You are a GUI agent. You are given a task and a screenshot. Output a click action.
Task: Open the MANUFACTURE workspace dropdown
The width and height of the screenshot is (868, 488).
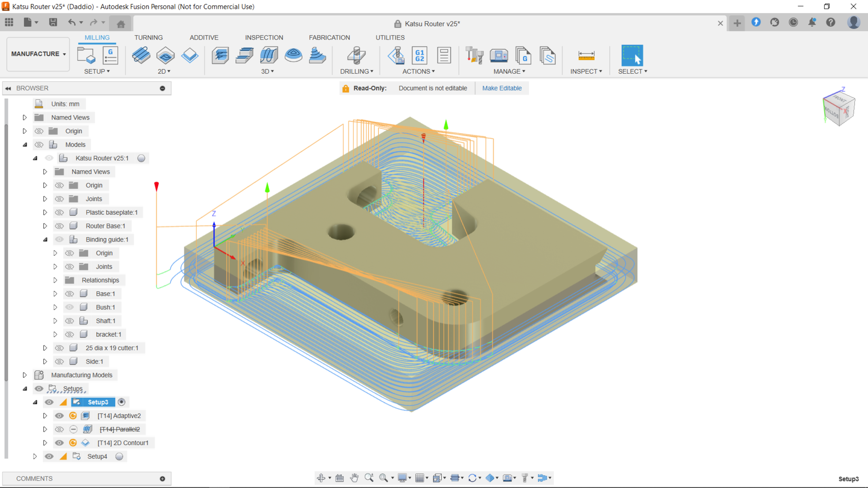pyautogui.click(x=38, y=54)
